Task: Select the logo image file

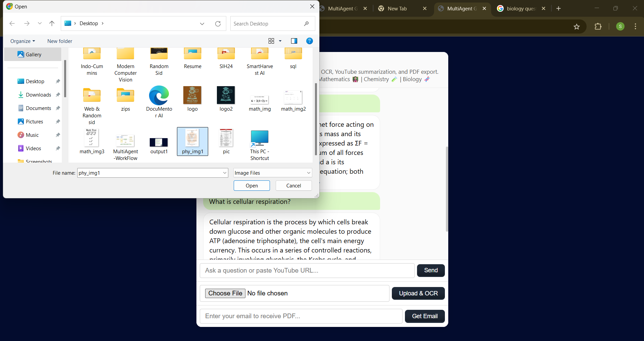Action: (x=192, y=99)
